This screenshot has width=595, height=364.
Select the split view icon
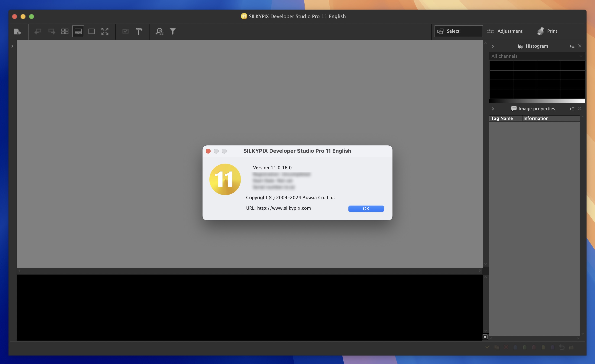click(x=78, y=31)
